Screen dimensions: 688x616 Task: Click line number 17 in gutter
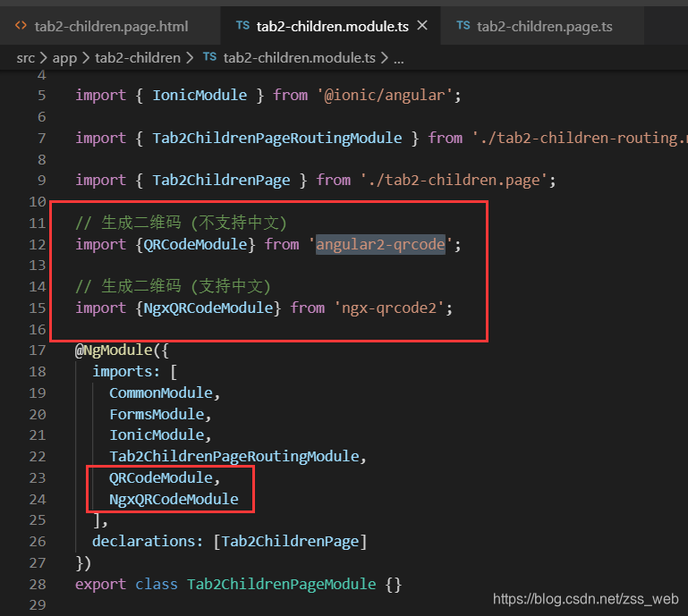[x=38, y=350]
